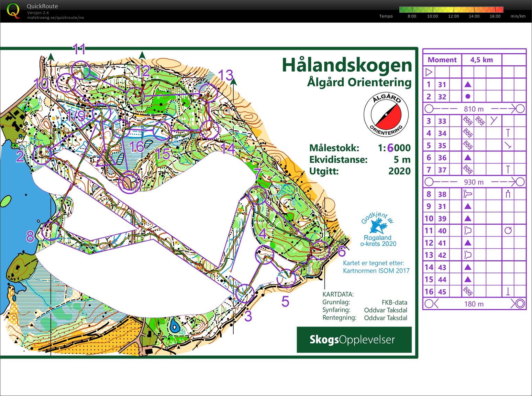Open the matstroeng.se/quickroute/no link

pos(55,17)
